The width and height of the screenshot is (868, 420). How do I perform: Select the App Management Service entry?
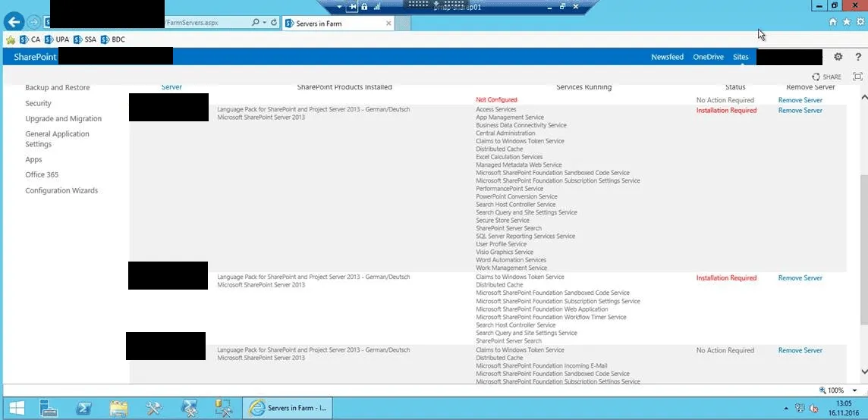pos(510,118)
